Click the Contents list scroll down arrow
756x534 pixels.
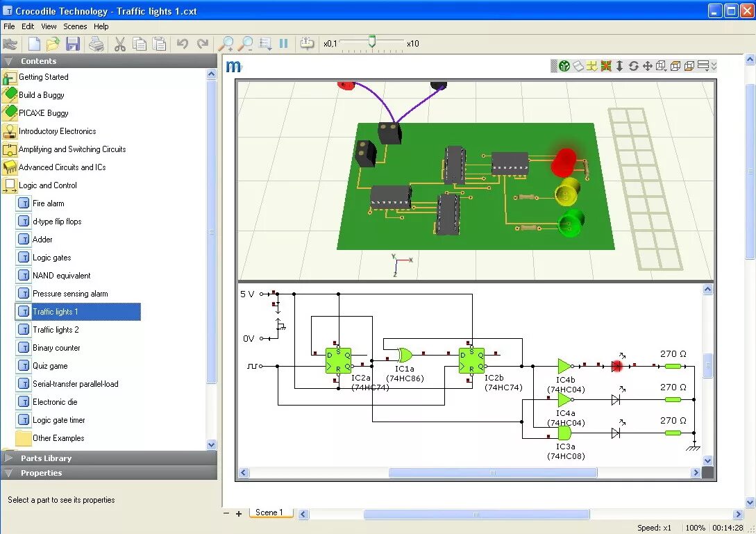pos(212,444)
